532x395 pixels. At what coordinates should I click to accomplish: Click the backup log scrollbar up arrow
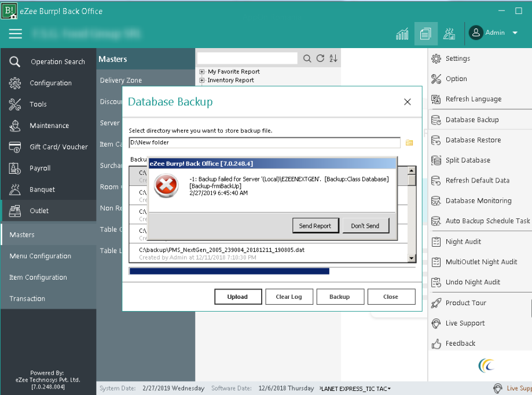pyautogui.click(x=412, y=171)
